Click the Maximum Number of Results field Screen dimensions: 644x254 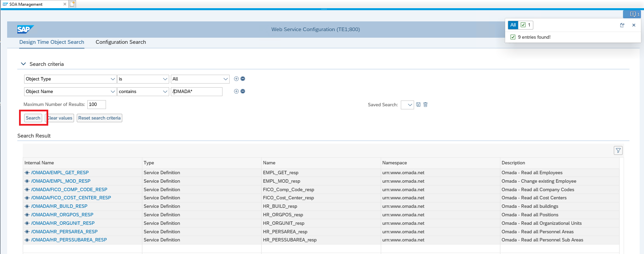tap(96, 105)
